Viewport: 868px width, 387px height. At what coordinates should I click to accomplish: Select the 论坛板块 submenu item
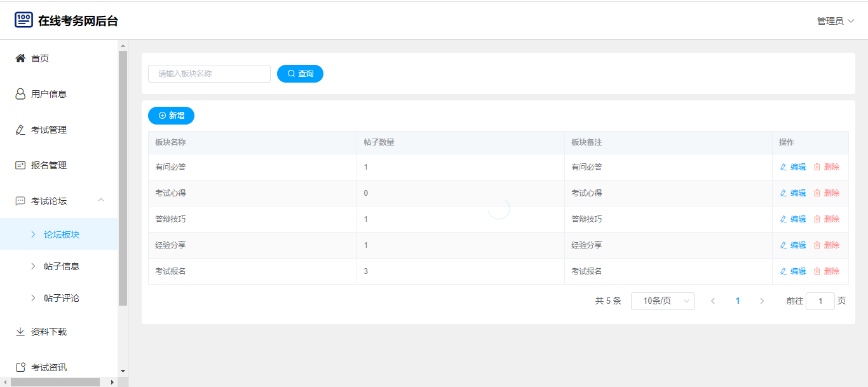[59, 234]
